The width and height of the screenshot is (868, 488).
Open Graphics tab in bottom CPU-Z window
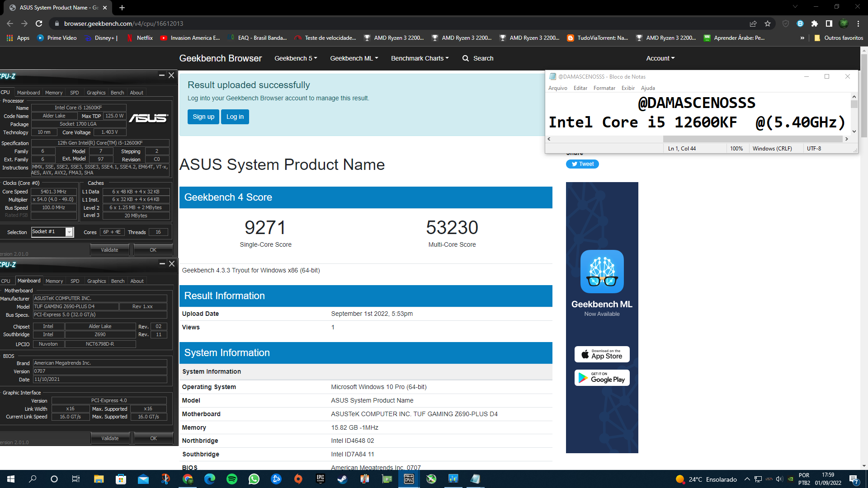point(97,281)
